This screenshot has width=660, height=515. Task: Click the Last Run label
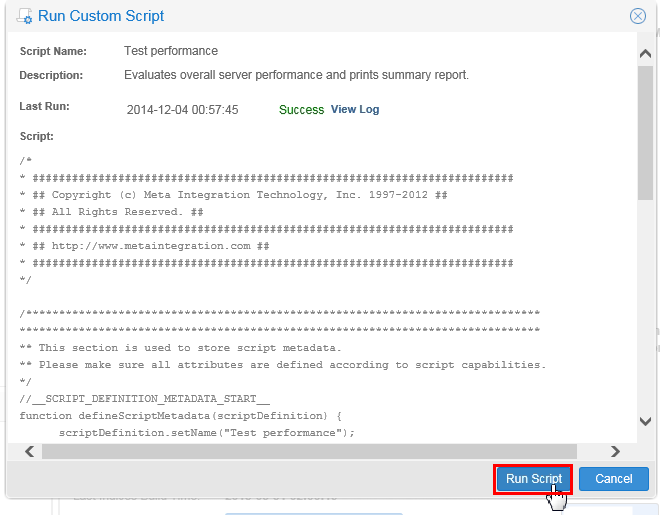click(x=45, y=106)
